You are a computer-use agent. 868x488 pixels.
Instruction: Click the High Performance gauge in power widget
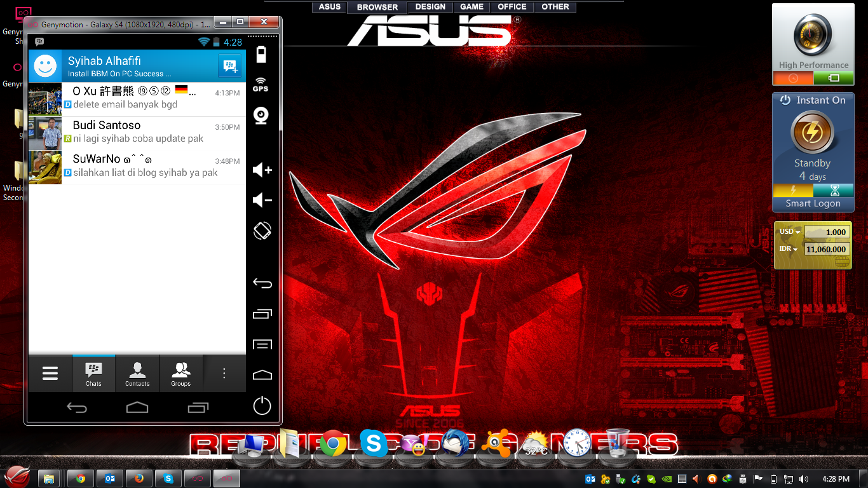point(813,34)
